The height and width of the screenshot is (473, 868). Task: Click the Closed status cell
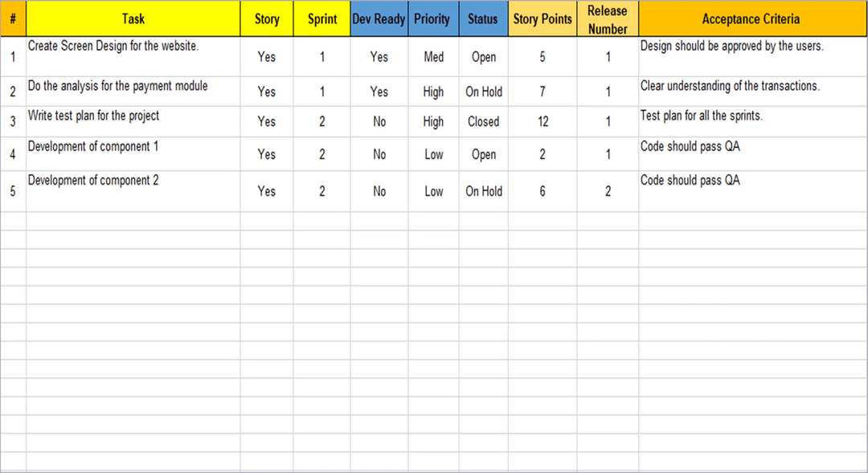(483, 122)
